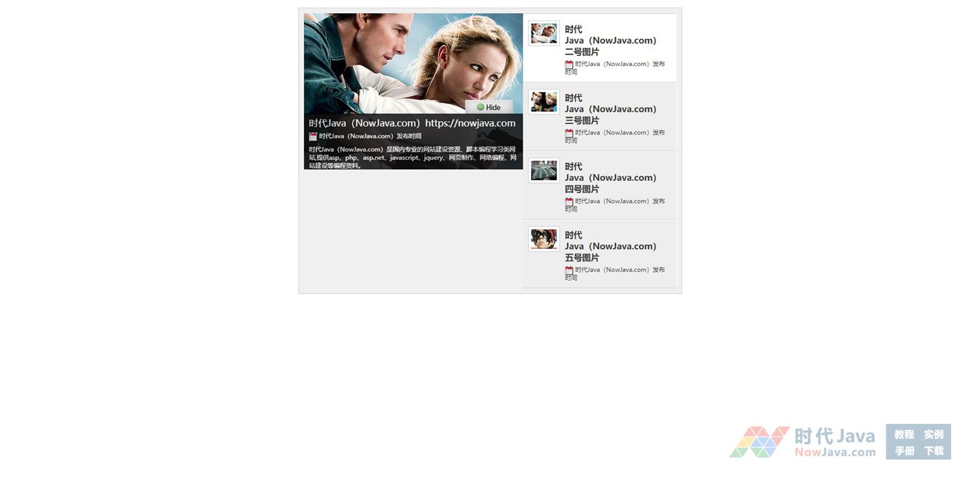Click the colorful triangle NowJava logo

pos(759,442)
